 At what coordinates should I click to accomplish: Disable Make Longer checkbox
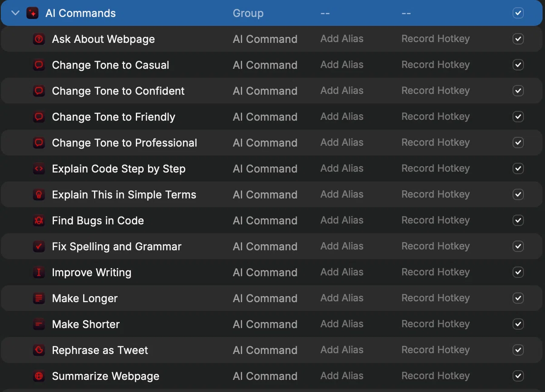(x=518, y=298)
